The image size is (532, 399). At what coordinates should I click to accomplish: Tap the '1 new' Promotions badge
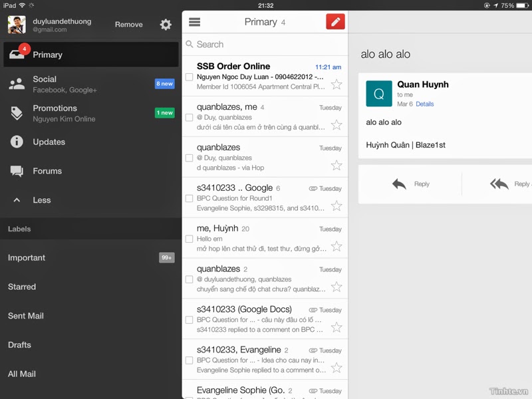click(164, 112)
